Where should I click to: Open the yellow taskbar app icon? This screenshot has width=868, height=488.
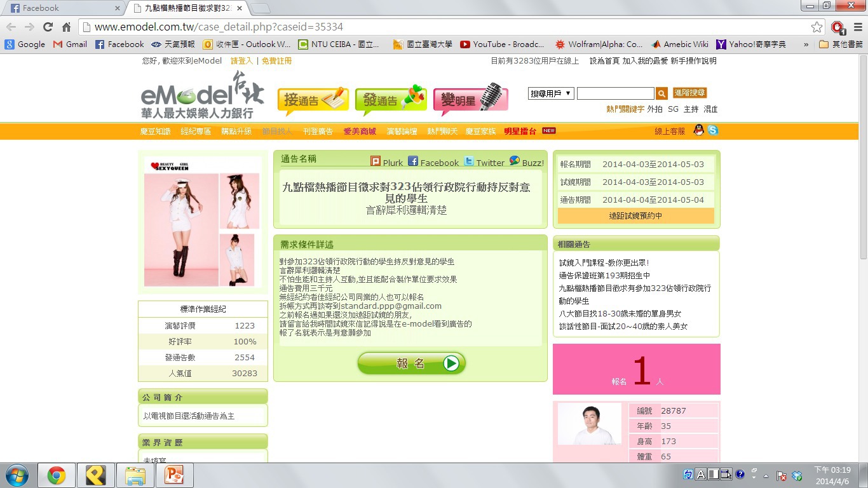pos(96,475)
